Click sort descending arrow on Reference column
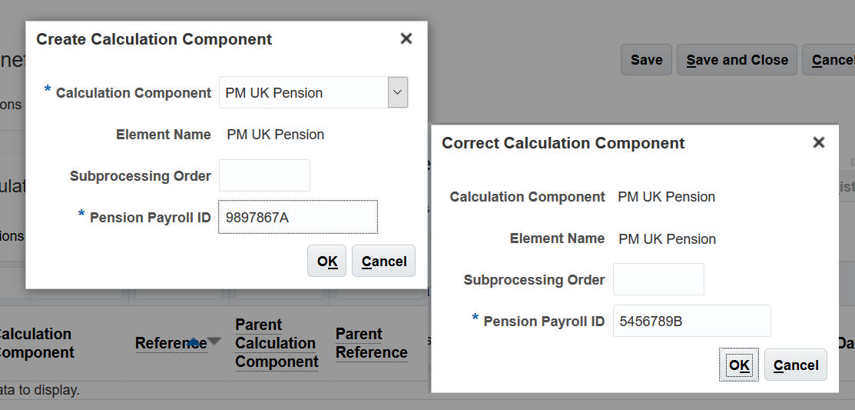The width and height of the screenshot is (855, 410). point(213,343)
